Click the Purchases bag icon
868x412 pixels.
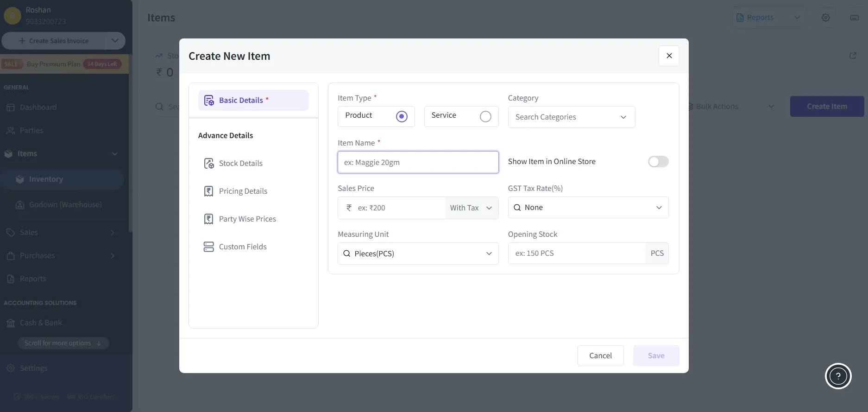[x=11, y=255]
